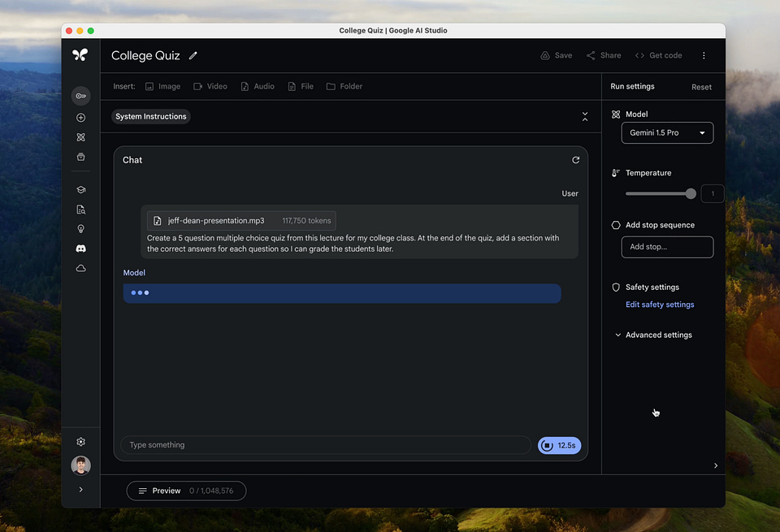Open Edit safety settings link
This screenshot has height=532, width=780.
point(660,305)
